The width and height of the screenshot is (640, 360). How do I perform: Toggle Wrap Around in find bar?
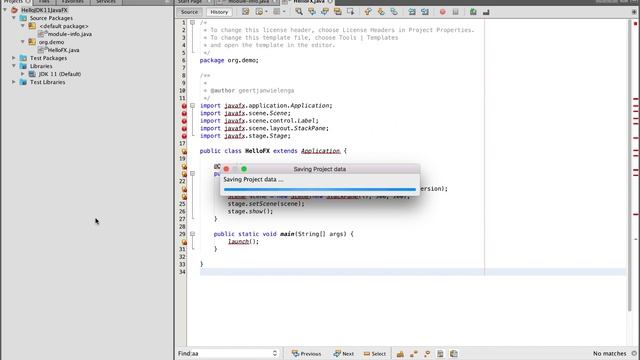[x=454, y=353]
